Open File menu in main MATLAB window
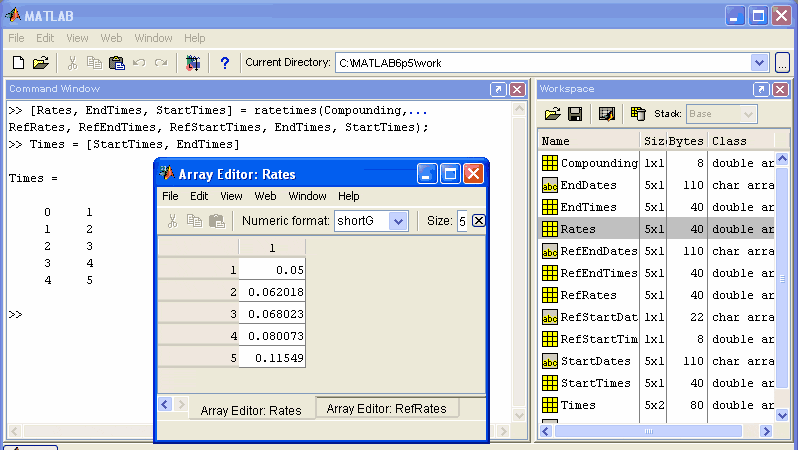Screen dimensions: 799x450 click(x=16, y=38)
